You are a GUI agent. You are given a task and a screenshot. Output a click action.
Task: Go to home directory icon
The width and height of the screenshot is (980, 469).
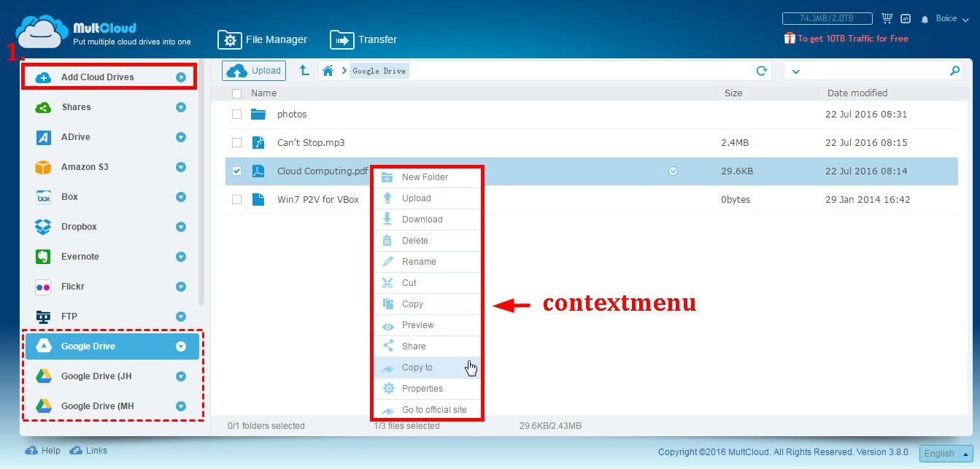(328, 71)
